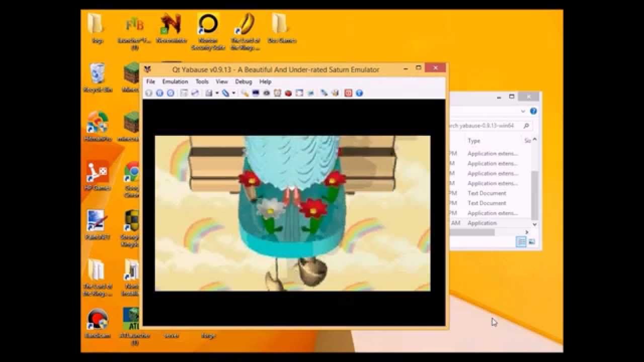This screenshot has width=644, height=362.
Task: Select the HP Games desktop icon
Action: coord(97,176)
